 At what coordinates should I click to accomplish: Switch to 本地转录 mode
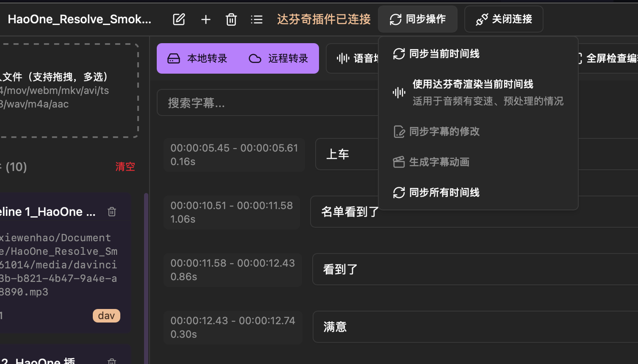tap(197, 58)
